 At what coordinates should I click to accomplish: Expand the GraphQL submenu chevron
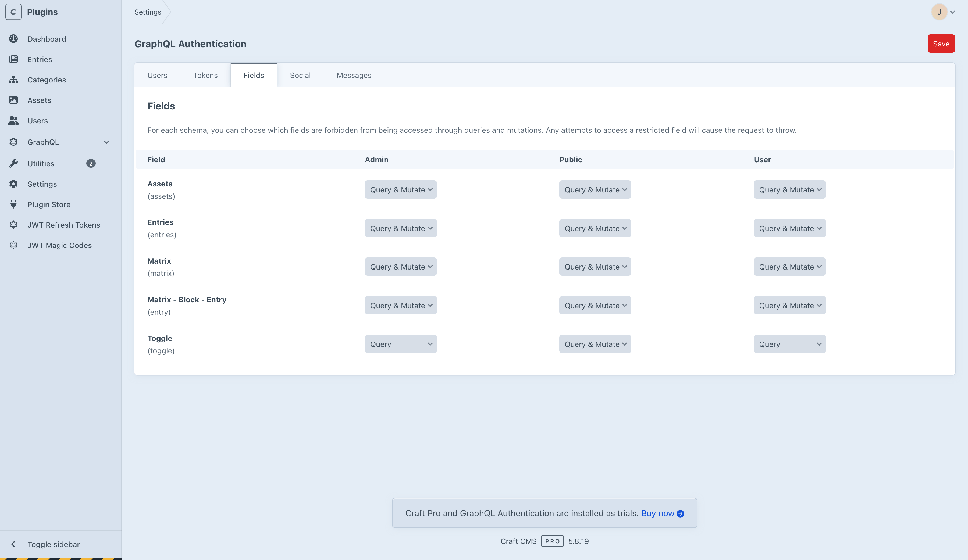click(x=106, y=142)
